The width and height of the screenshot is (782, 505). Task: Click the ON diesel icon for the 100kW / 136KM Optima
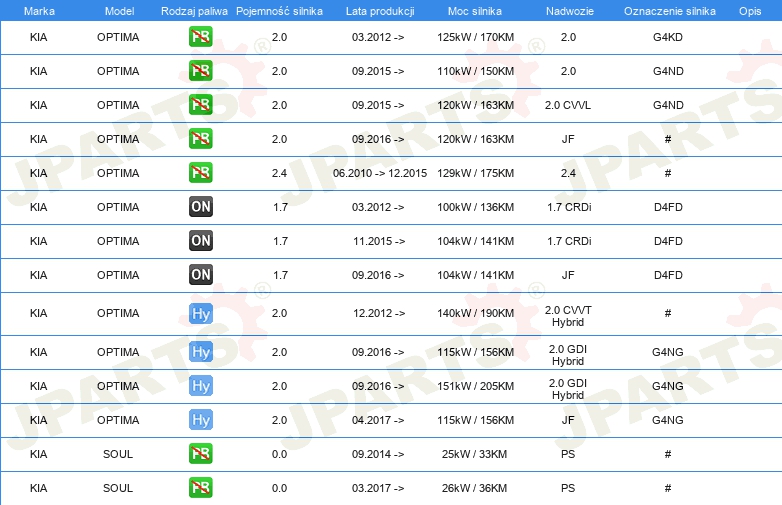(200, 206)
